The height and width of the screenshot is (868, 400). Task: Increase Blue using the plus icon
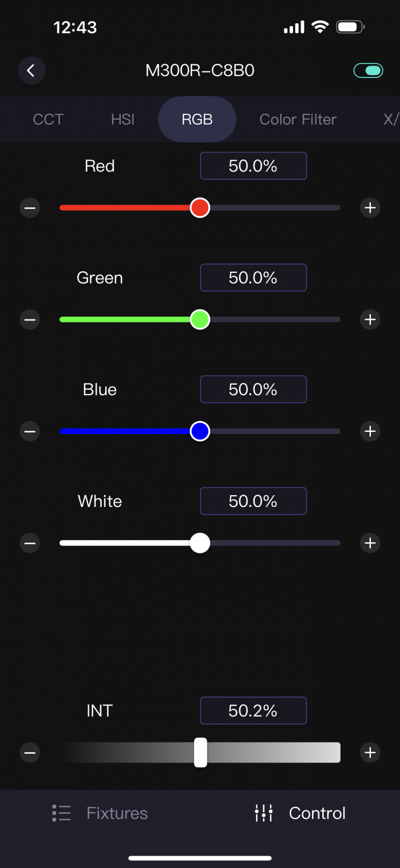(370, 431)
